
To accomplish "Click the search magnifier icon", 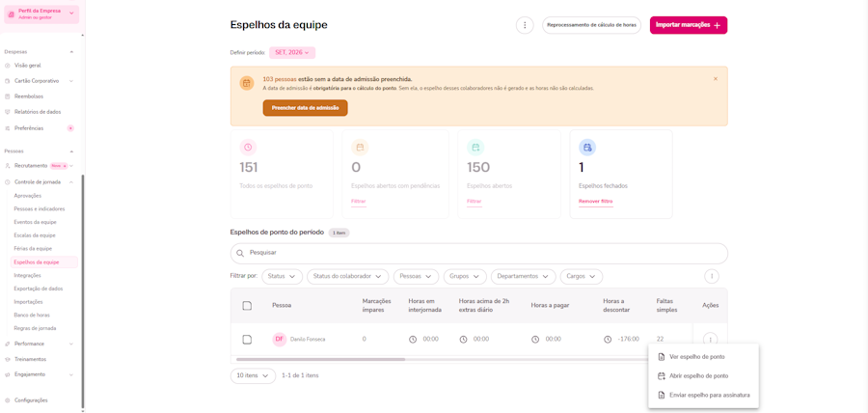I will [240, 253].
